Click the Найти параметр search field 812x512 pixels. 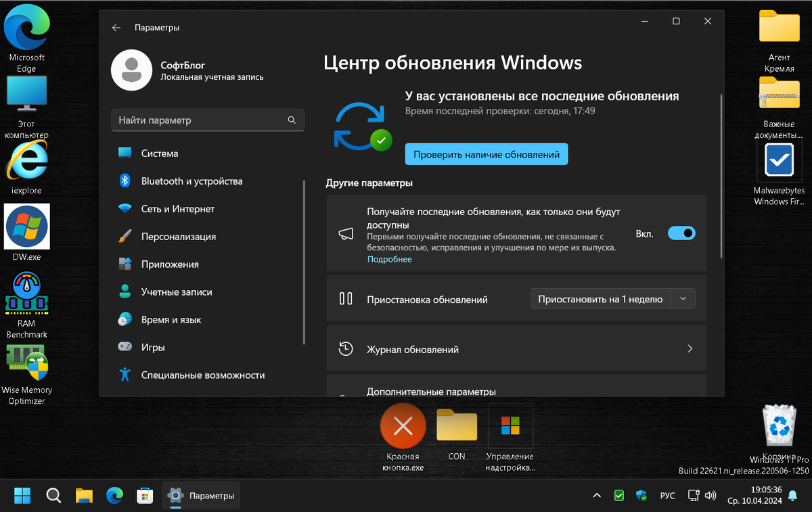[x=207, y=120]
